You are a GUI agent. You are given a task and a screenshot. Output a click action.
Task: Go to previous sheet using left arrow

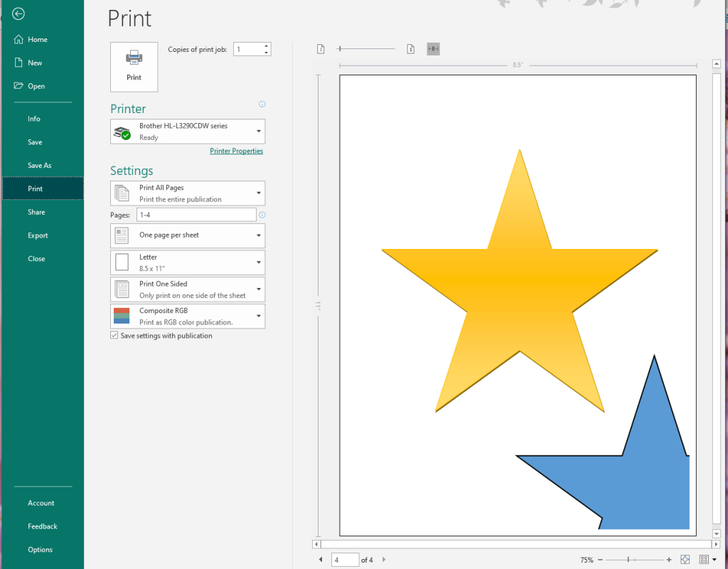(321, 560)
